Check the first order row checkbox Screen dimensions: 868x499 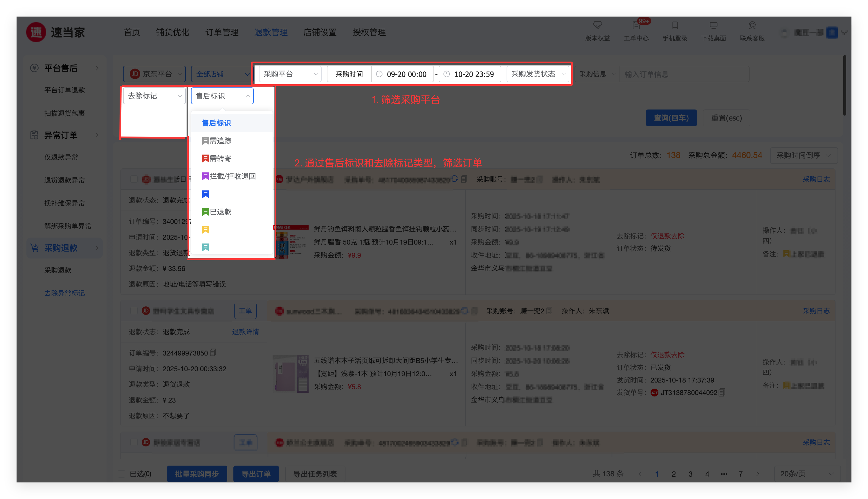[134, 179]
